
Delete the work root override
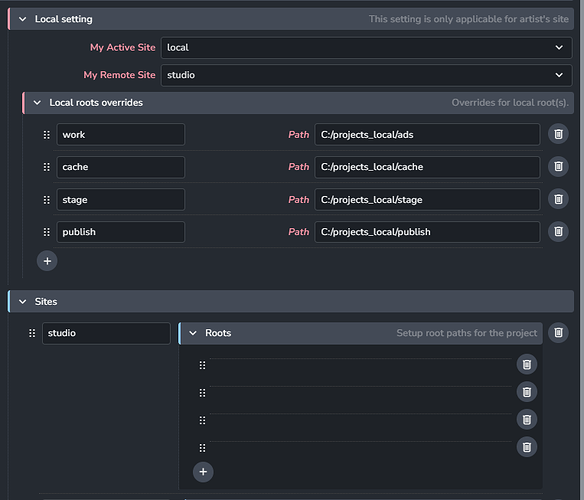558,134
